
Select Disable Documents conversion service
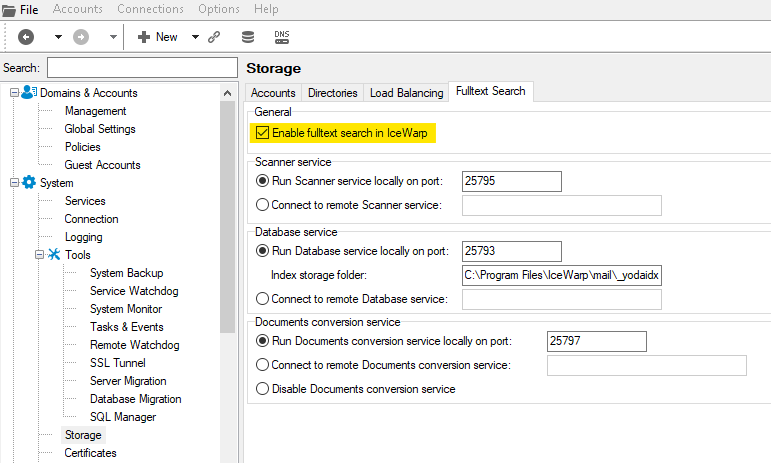tap(263, 389)
